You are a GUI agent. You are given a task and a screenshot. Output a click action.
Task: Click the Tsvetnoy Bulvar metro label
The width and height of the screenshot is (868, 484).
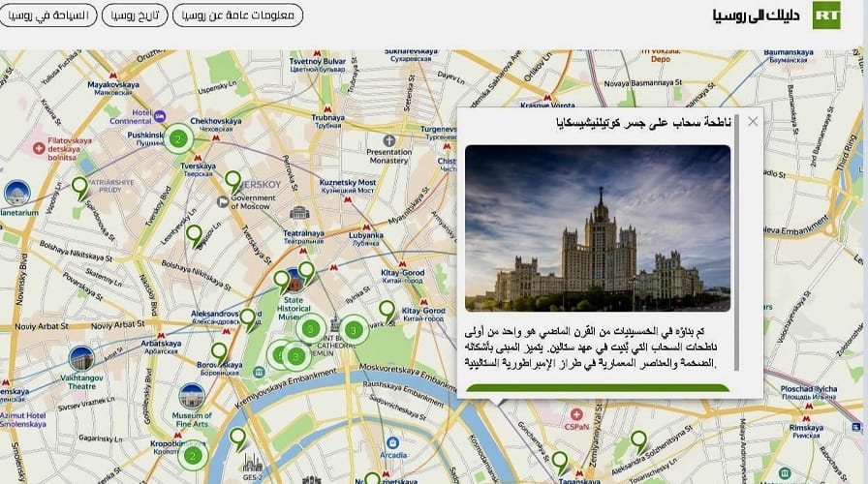point(317,65)
